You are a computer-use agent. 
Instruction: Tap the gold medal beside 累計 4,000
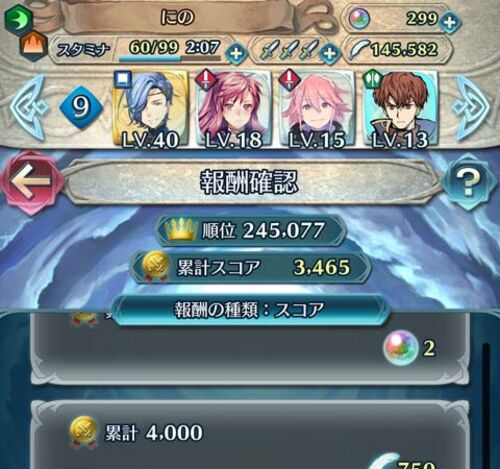click(x=85, y=432)
